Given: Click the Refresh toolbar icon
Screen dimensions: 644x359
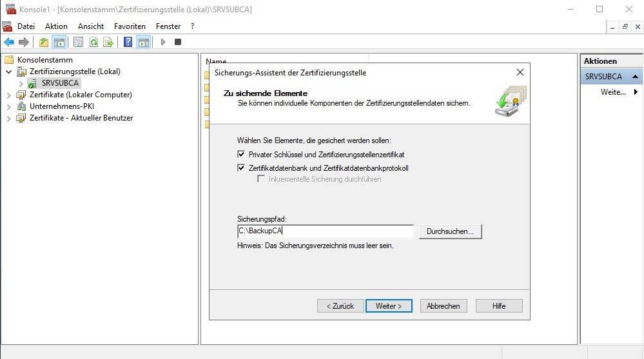Looking at the screenshot, I should click(x=93, y=42).
